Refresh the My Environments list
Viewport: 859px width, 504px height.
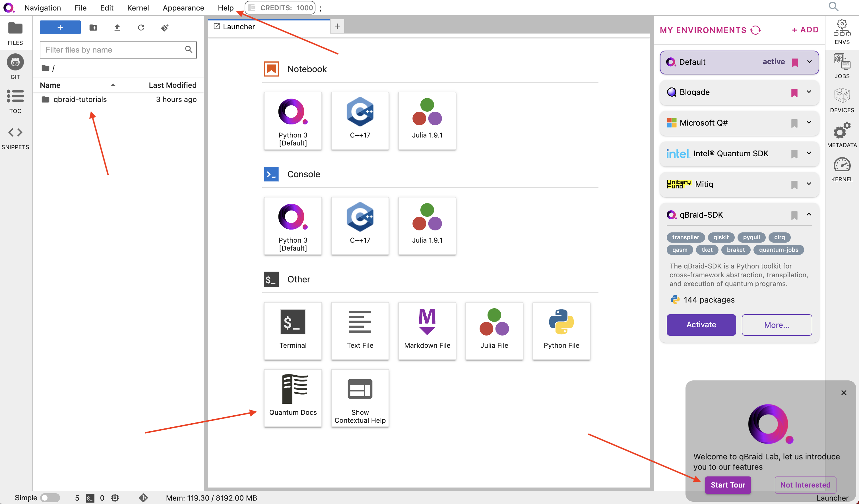(755, 30)
